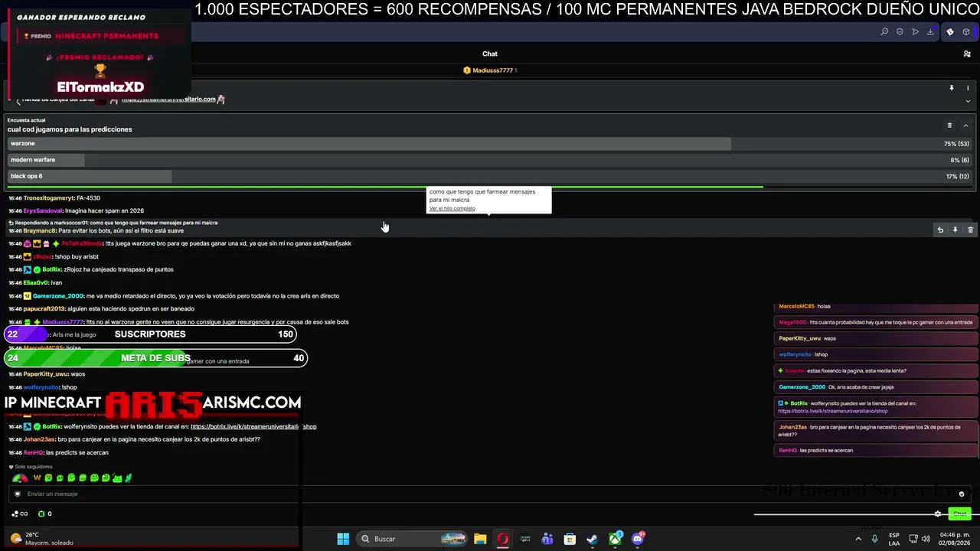Viewport: 980px width, 551px height.
Task: Click the microphone icon in system tray
Action: (x=875, y=539)
